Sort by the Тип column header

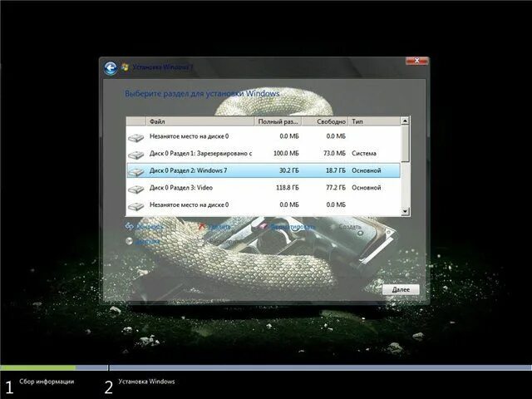(375, 121)
